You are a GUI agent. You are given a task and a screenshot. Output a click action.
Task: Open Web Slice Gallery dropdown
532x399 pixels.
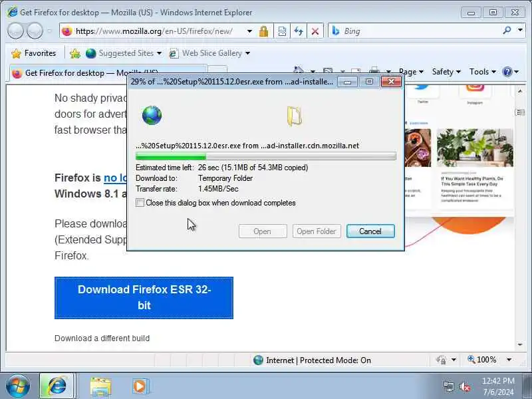[209, 53]
